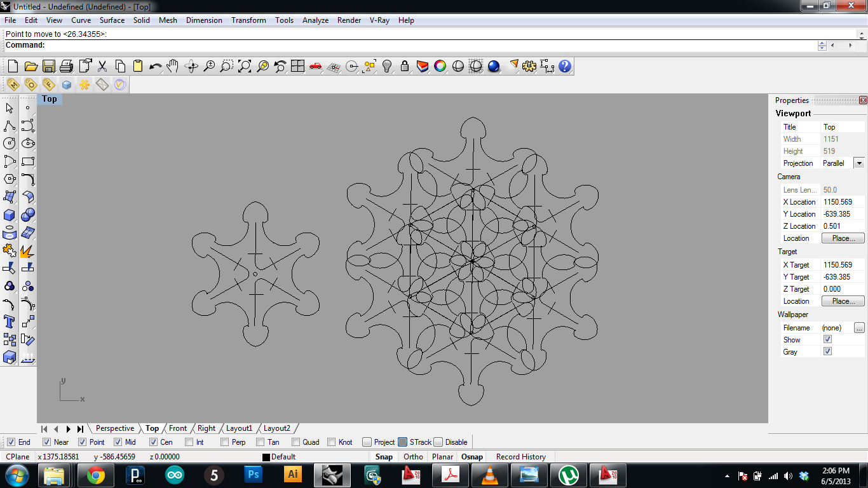Click the camera location Place button
This screenshot has width=868, height=488.
(x=843, y=238)
